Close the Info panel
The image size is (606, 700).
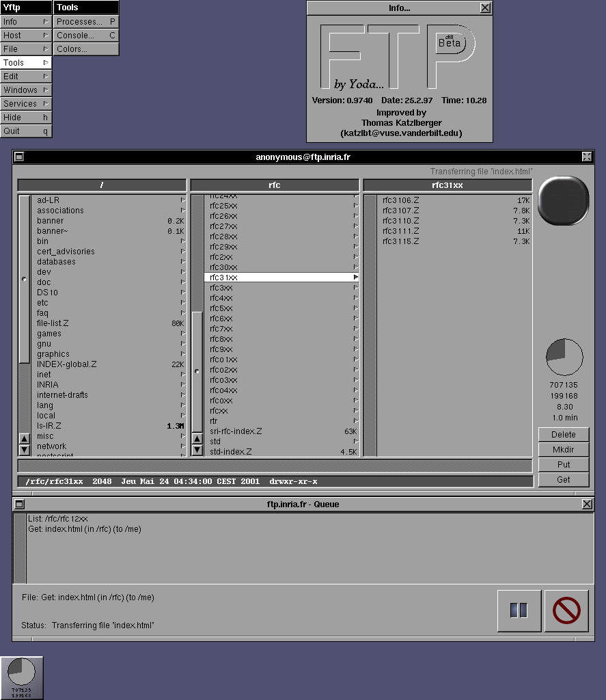tap(485, 8)
